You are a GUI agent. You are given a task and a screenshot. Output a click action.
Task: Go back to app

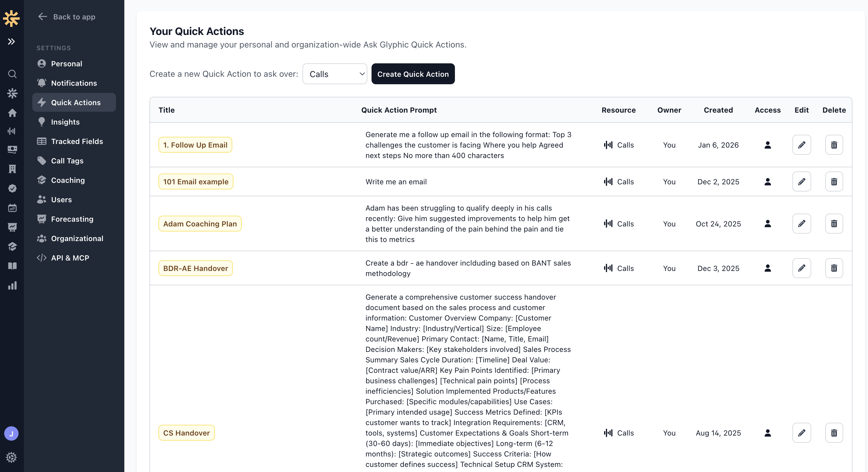(x=67, y=17)
